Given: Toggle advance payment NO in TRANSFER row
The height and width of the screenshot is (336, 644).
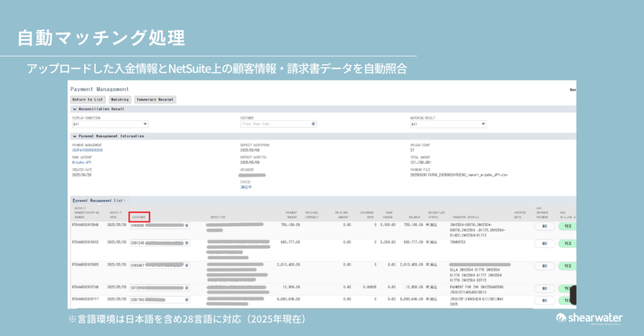Looking at the screenshot, I should [x=545, y=244].
